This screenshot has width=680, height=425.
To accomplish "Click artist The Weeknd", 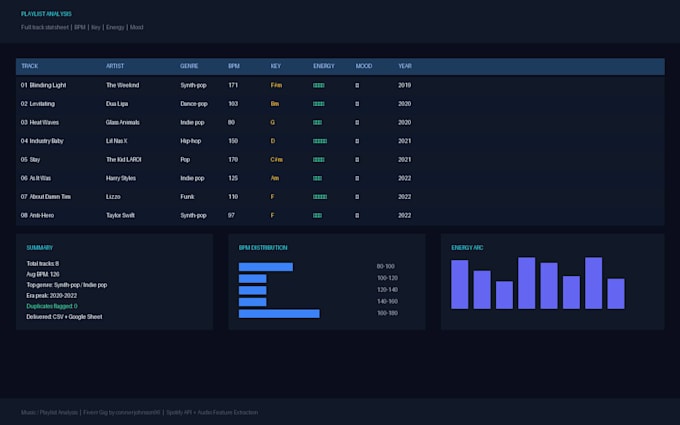I will coord(123,85).
